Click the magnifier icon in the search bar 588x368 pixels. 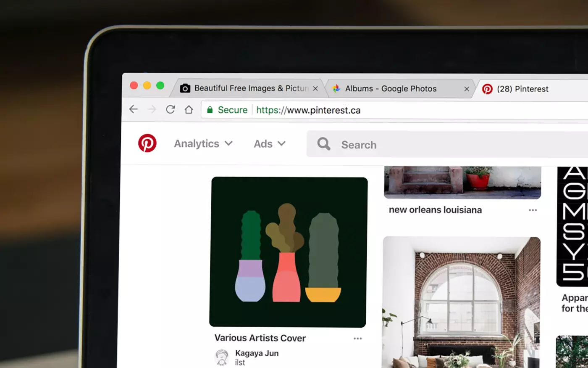click(324, 144)
